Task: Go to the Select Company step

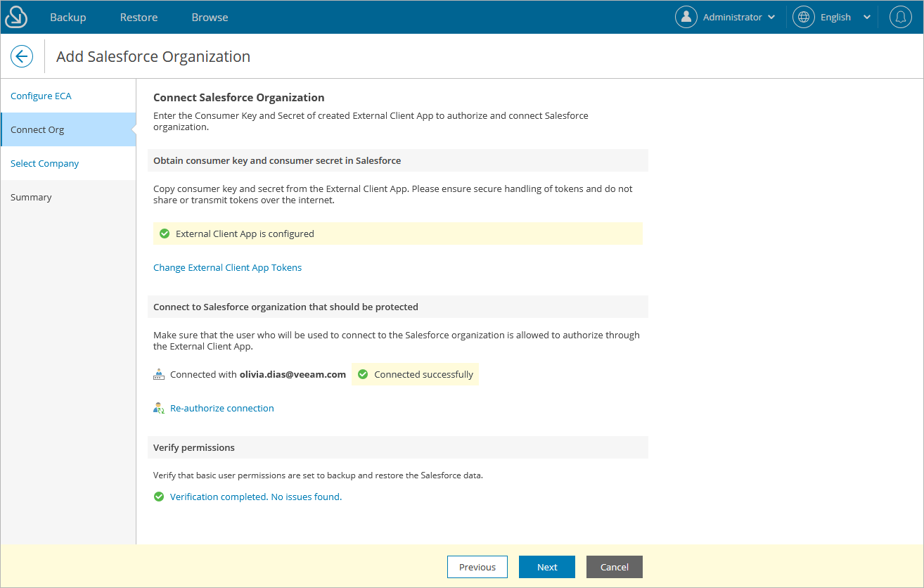Action: 44,163
